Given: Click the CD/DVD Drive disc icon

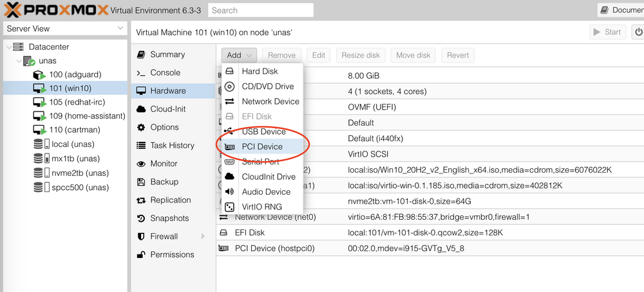Looking at the screenshot, I should pos(229,86).
